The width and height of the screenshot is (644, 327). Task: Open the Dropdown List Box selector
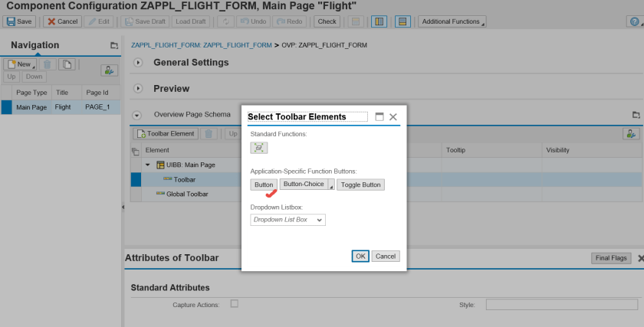click(x=288, y=220)
